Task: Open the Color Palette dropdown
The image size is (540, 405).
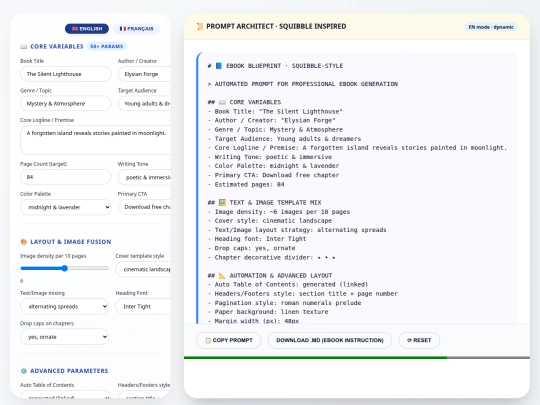Action: [66, 207]
